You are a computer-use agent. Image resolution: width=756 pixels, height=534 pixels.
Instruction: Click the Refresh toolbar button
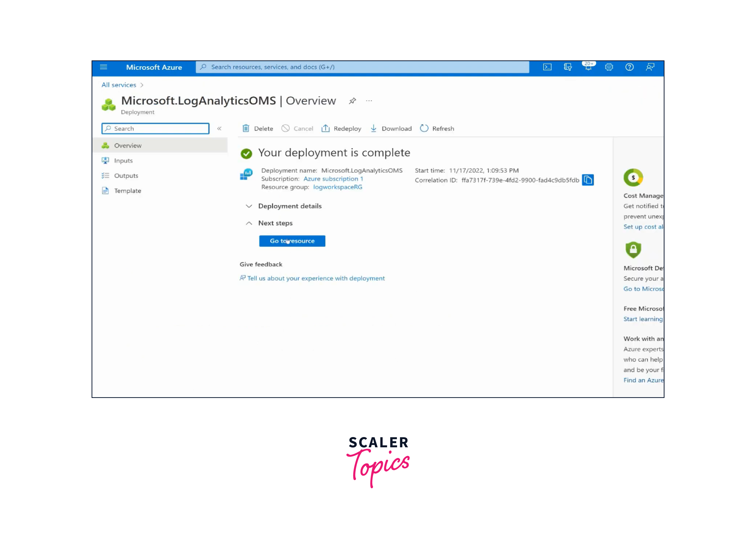437,129
